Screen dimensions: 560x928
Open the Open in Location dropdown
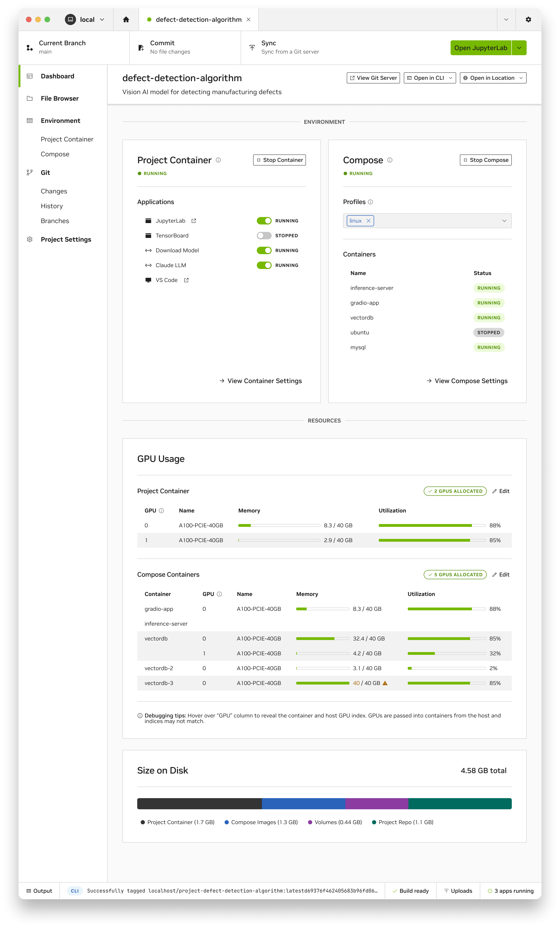[493, 78]
